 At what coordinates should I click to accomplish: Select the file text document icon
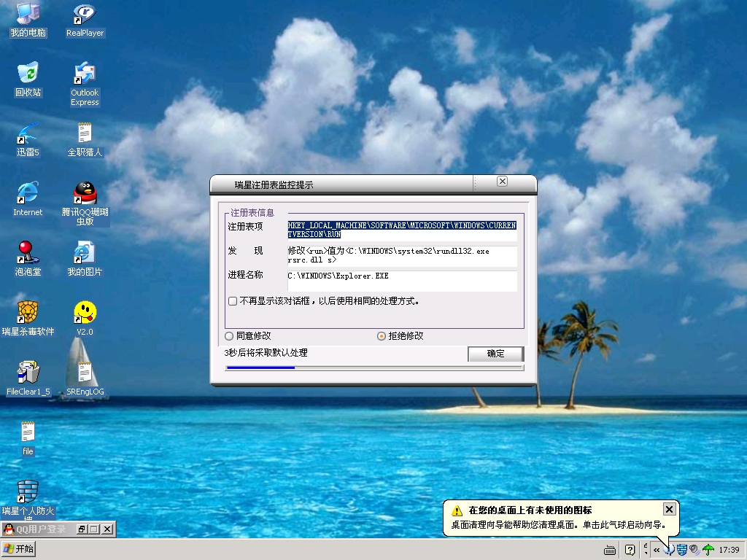(28, 438)
